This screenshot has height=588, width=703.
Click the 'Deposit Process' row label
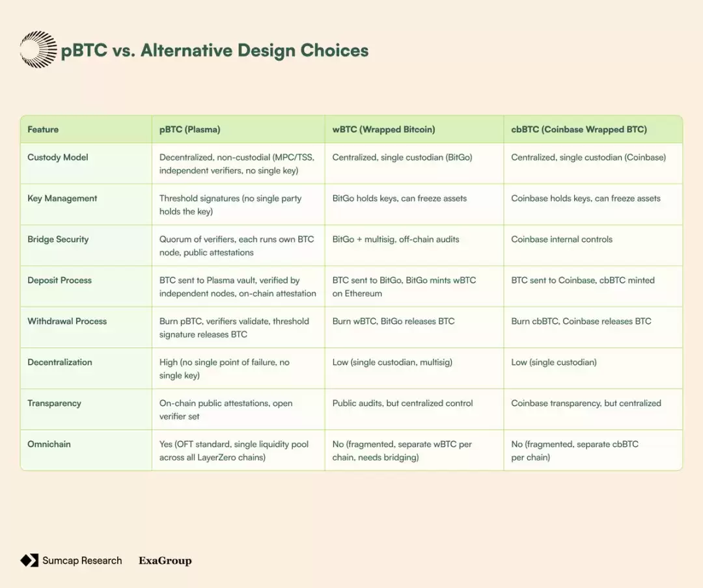click(x=59, y=280)
